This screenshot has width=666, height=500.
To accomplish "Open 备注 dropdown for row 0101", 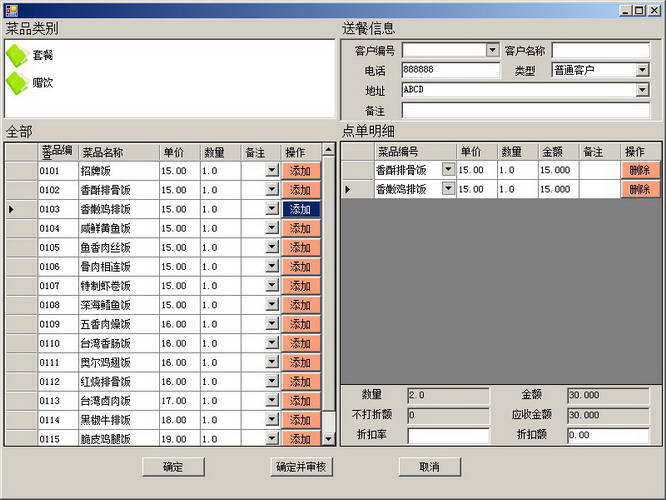I will coord(272,170).
